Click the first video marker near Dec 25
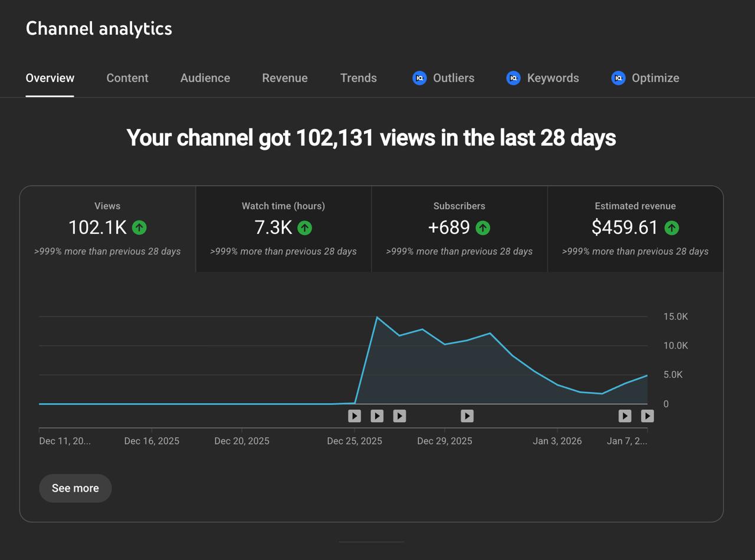This screenshot has height=560, width=755. coord(354,416)
